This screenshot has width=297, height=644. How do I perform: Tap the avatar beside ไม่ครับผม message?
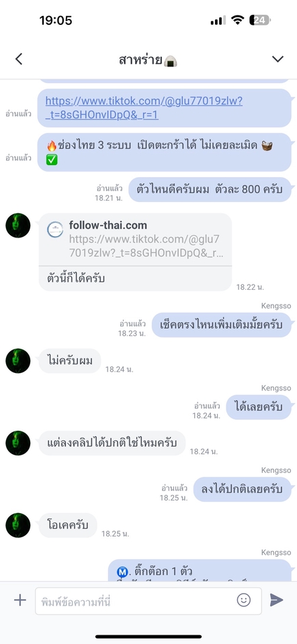click(18, 361)
